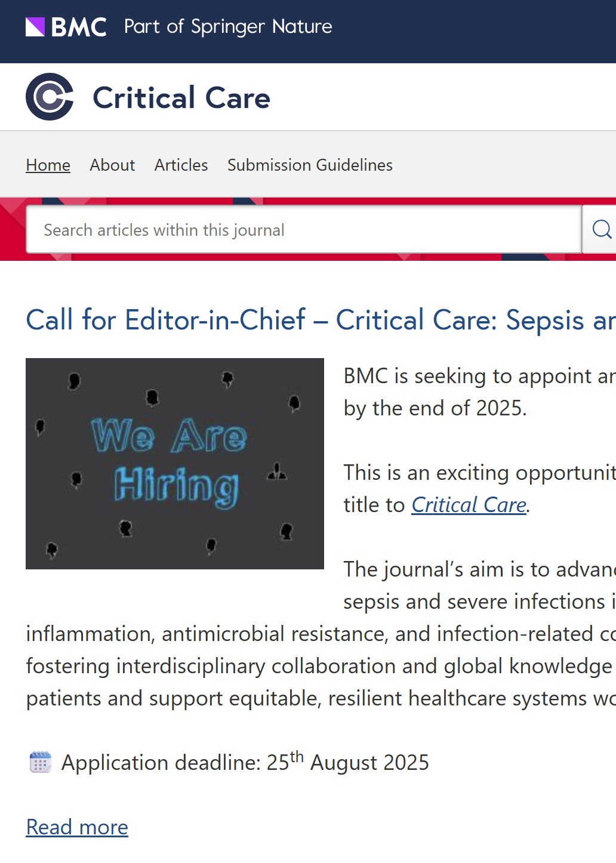Click the calendar icon beside the application deadline
Screen dimensions: 616x863
coord(40,762)
